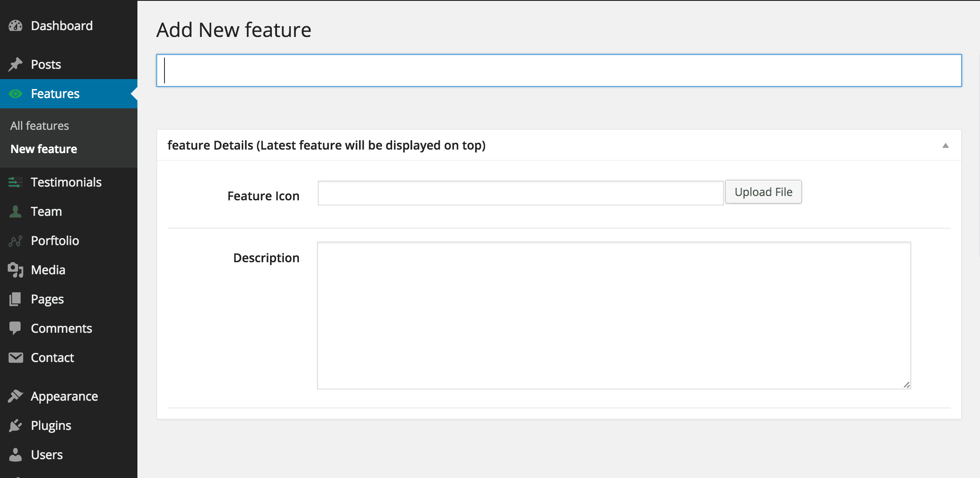Select the Comments speech bubble icon
Viewport: 980px width, 478px height.
point(15,328)
